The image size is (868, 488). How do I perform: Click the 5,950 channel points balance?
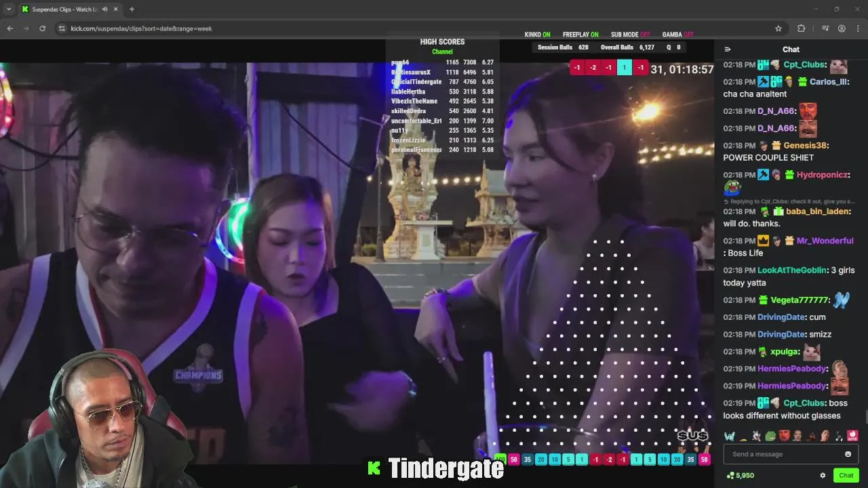745,476
